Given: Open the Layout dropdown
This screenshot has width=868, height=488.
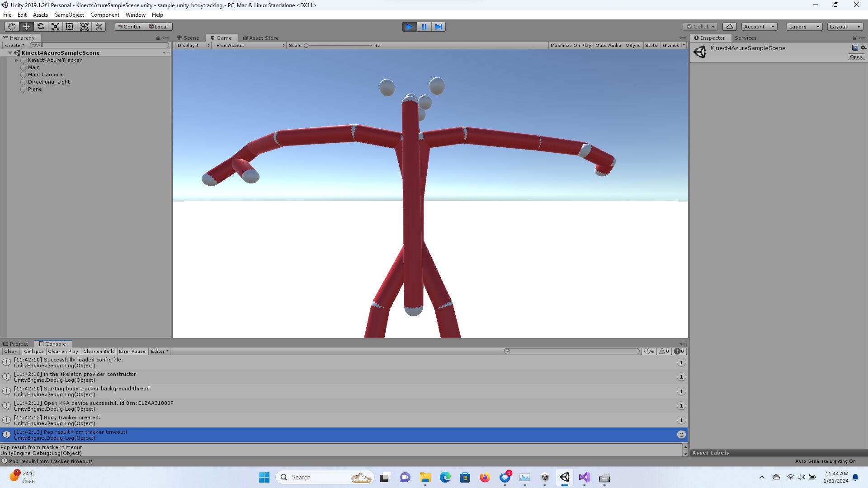Looking at the screenshot, I should (845, 27).
